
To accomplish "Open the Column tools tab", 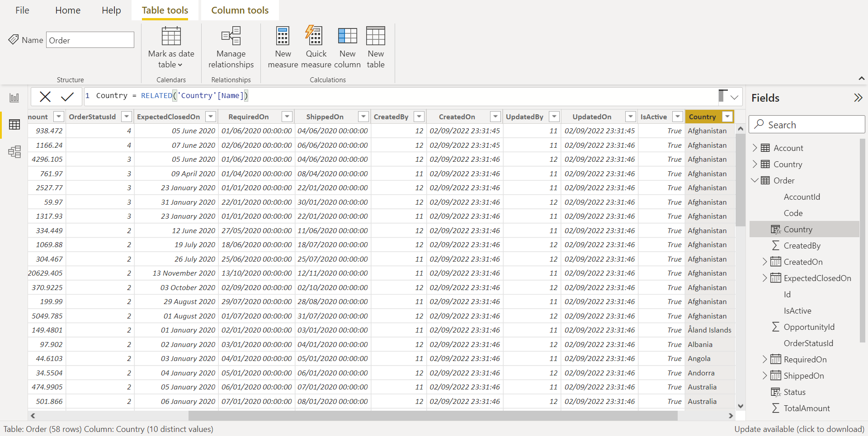I will [x=240, y=10].
